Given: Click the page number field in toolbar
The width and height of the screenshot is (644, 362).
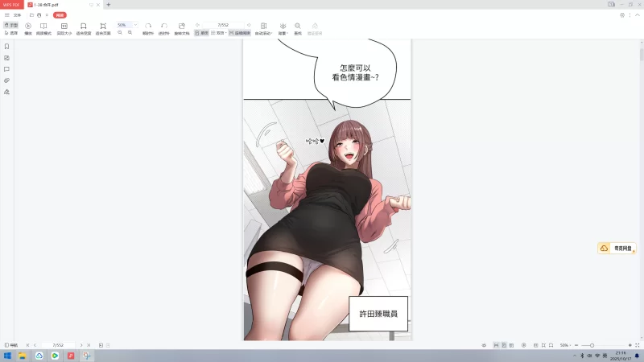Looking at the screenshot, I should (x=223, y=25).
